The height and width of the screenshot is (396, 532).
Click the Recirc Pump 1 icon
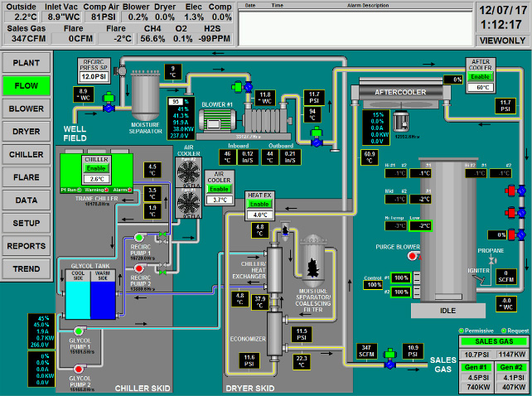click(139, 237)
